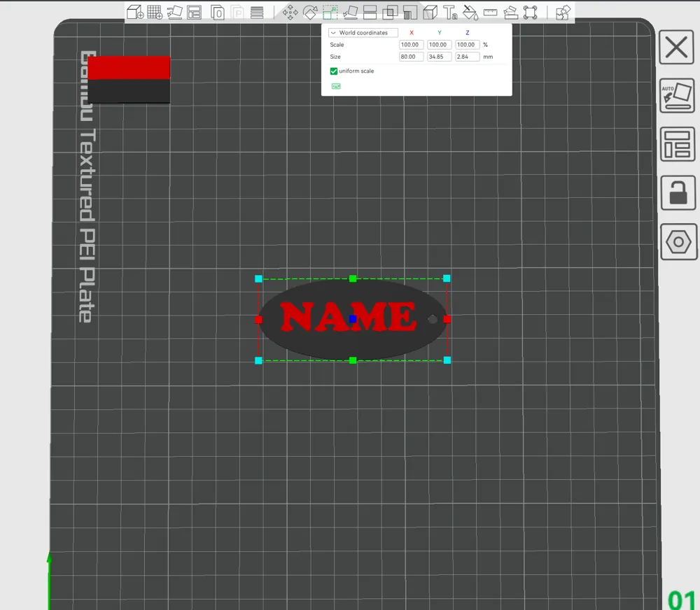This screenshot has width=700, height=610.
Task: Click Arrange all objects in the top toolbar
Action: (x=194, y=12)
